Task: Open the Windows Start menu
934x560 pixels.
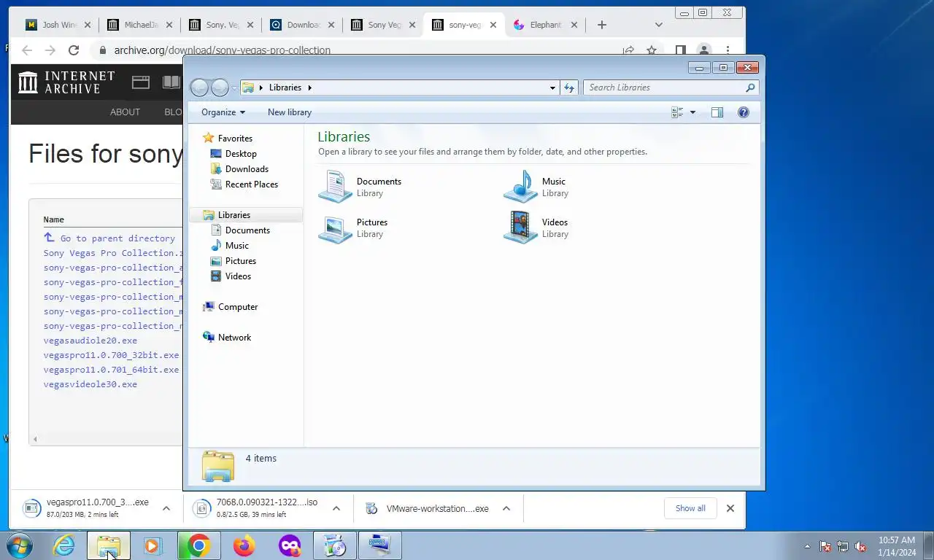Action: 19,545
